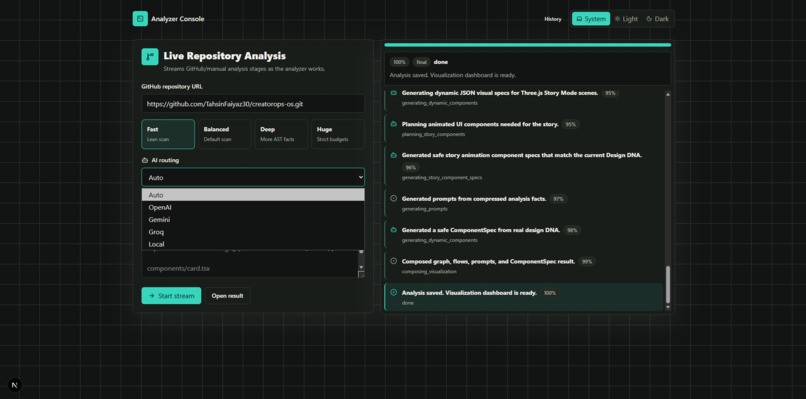
Task: Click the 99% progress badge
Action: [587, 262]
